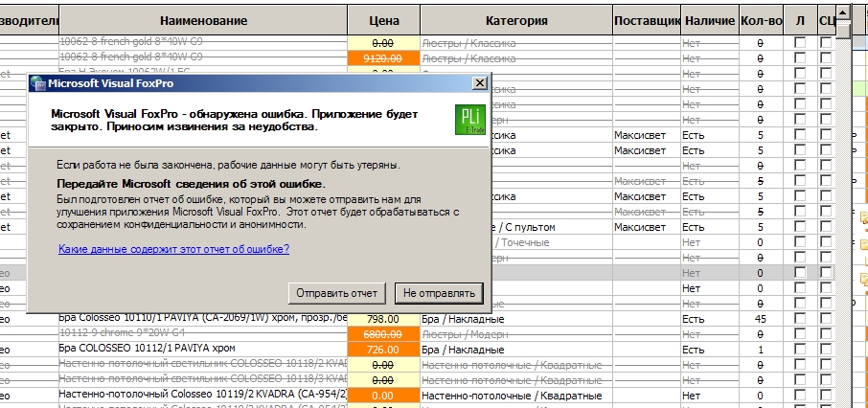The width and height of the screenshot is (868, 408).
Task: Enable the СЦ checkbox in the Точечные row
Action: pyautogui.click(x=826, y=242)
